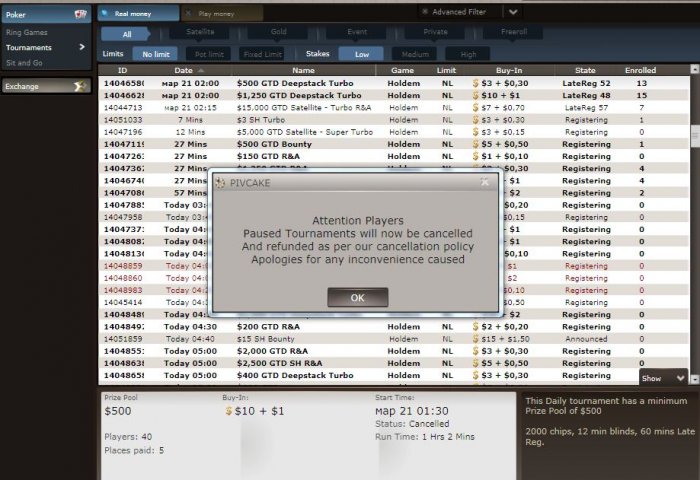
Task: Sort by the Game column header
Action: click(x=402, y=70)
